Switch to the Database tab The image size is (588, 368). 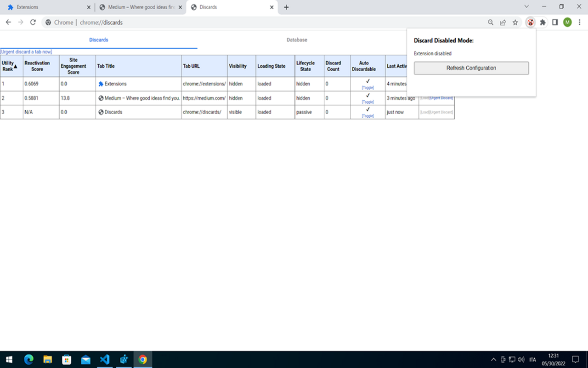pyautogui.click(x=297, y=40)
